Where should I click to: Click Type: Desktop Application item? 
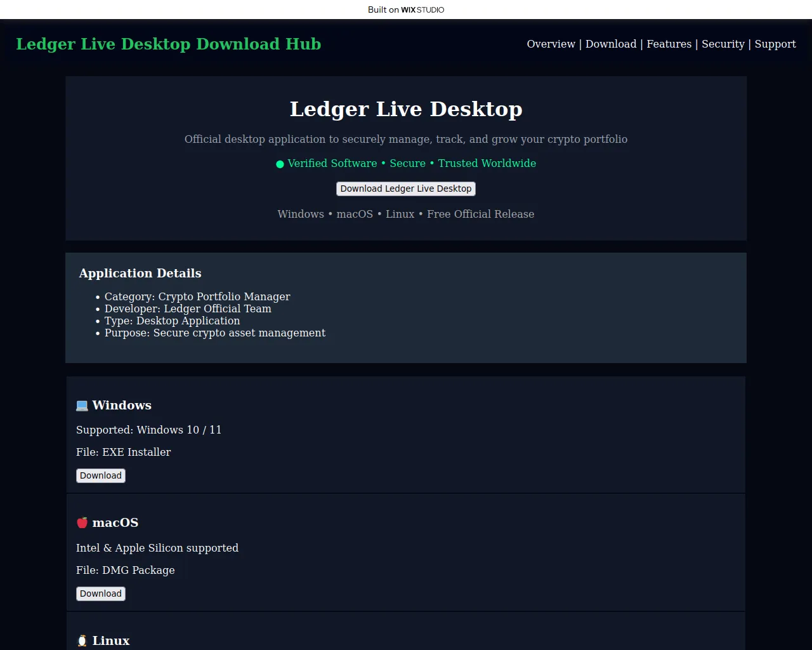(x=172, y=321)
